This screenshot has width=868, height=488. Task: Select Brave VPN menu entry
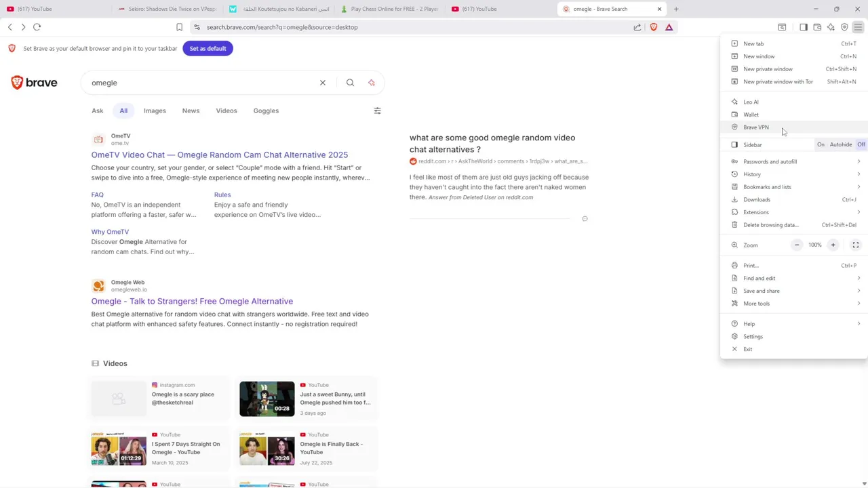pos(794,127)
